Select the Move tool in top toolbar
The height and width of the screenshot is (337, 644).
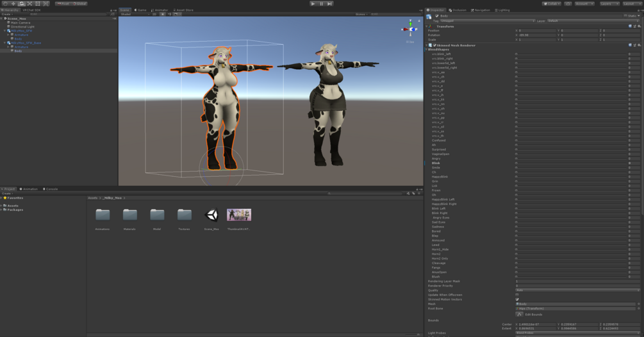click(13, 4)
